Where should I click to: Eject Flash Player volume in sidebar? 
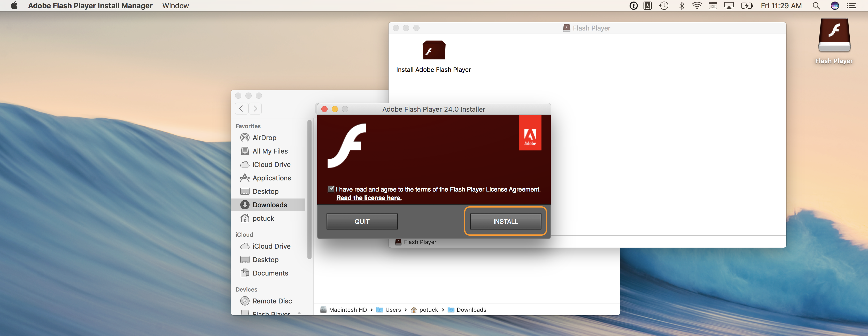tap(299, 313)
